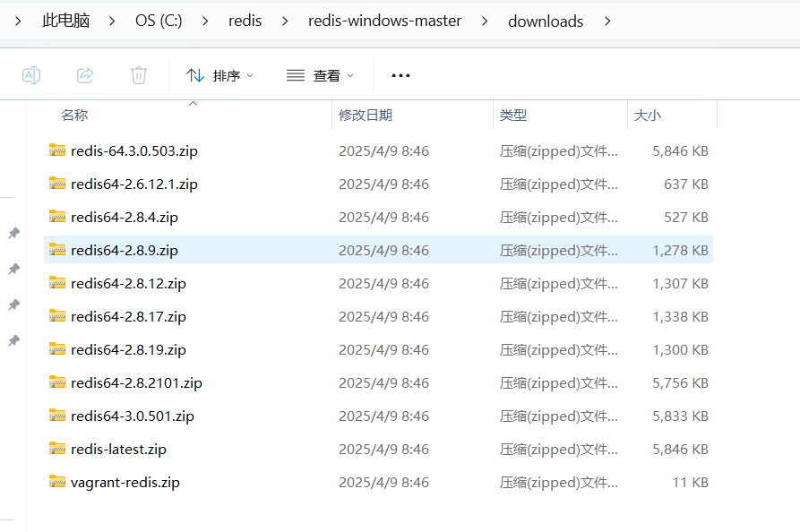This screenshot has height=532, width=800.
Task: Select file redis64-2.8.4.zip
Action: pyautogui.click(x=378, y=218)
